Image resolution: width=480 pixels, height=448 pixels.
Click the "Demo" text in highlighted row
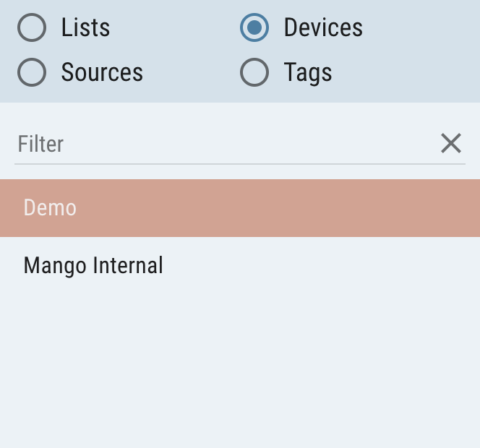[50, 208]
